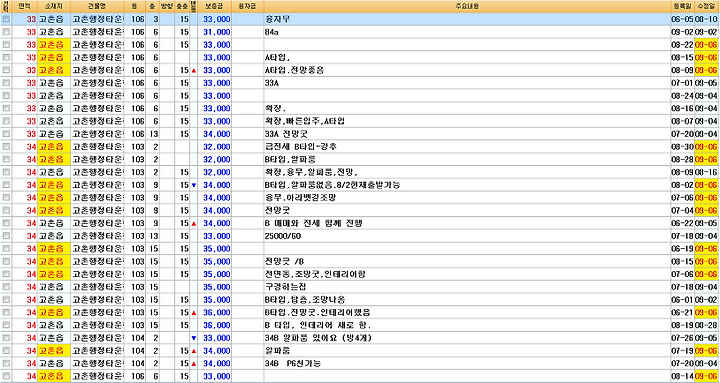Click the blue down arrow in the 8/2현재출발가능 row
This screenshot has width=720, height=383.
[193, 185]
